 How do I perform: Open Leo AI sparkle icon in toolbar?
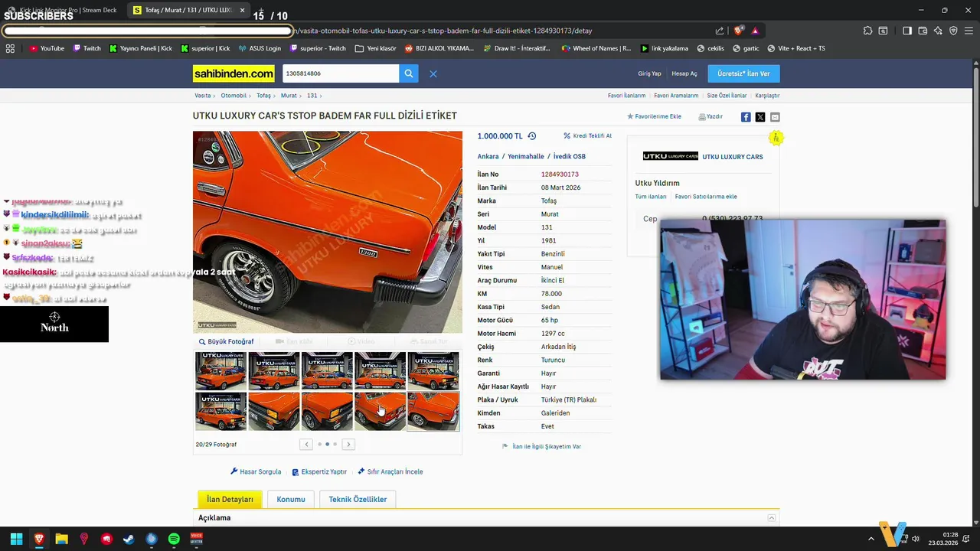[x=938, y=31]
